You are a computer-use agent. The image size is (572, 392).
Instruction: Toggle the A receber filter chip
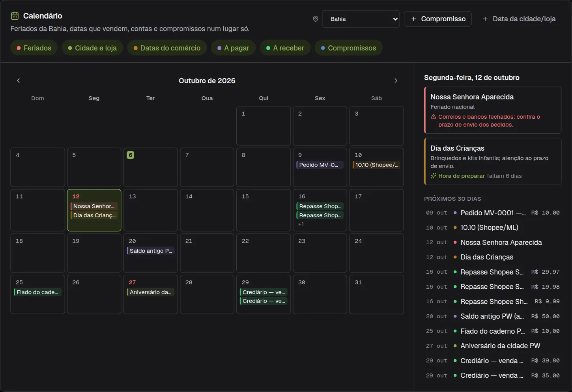(x=285, y=48)
